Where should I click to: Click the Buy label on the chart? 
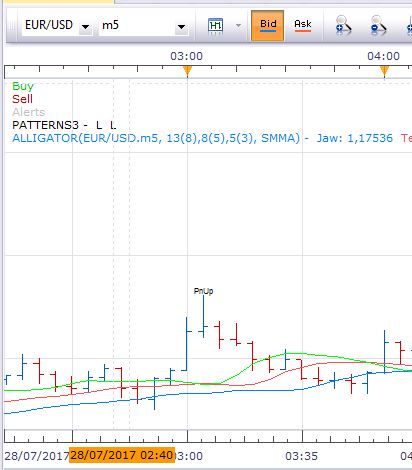pyautogui.click(x=23, y=86)
